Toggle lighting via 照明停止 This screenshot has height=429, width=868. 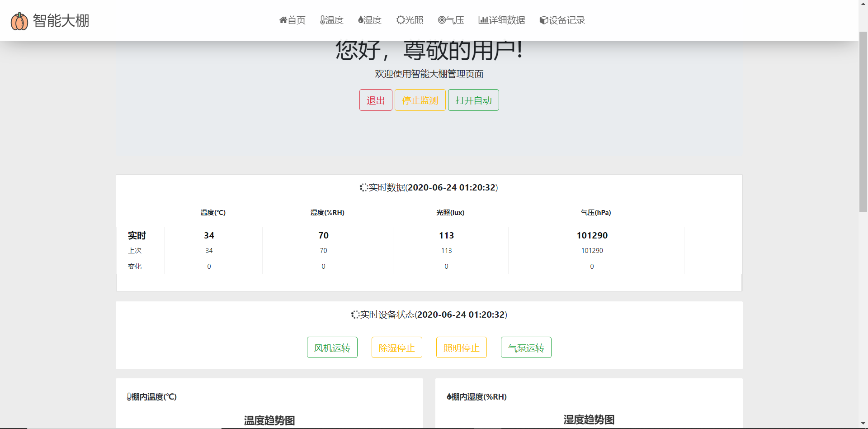pos(461,348)
